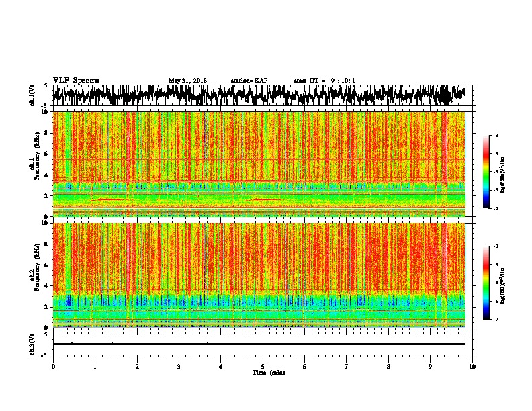Click the "9" tick on the time axis

click(x=430, y=367)
